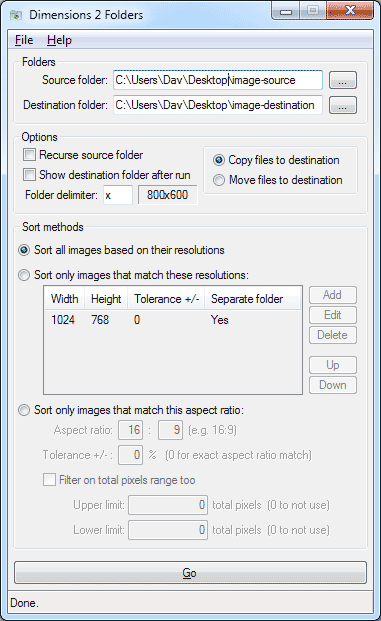Close the Dimensions 2 Folders window
This screenshot has width=381, height=621.
(350, 11)
